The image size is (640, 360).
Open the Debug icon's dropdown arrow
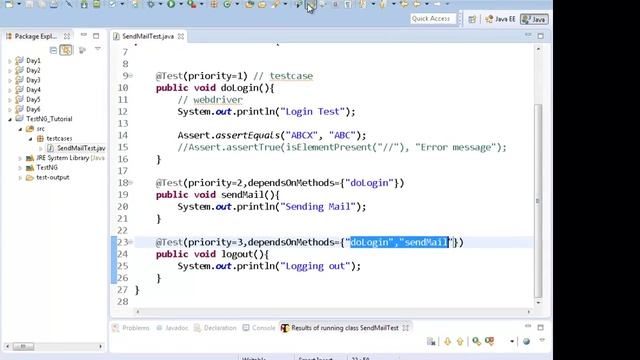tap(160, 4)
